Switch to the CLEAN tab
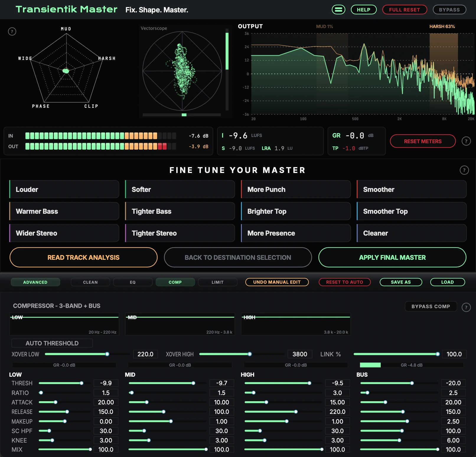This screenshot has width=476, height=457. click(x=90, y=282)
